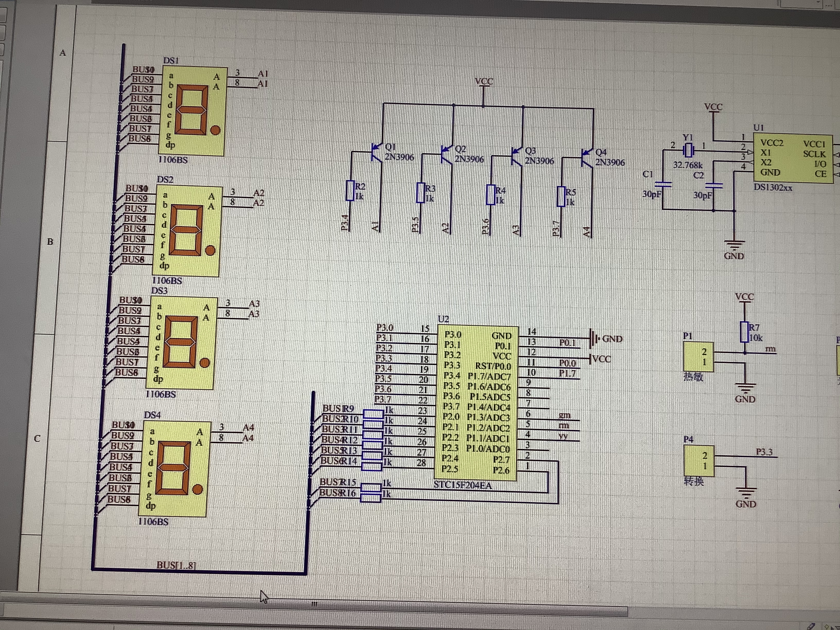Click the 2N3906 text beside Q4

(x=610, y=163)
